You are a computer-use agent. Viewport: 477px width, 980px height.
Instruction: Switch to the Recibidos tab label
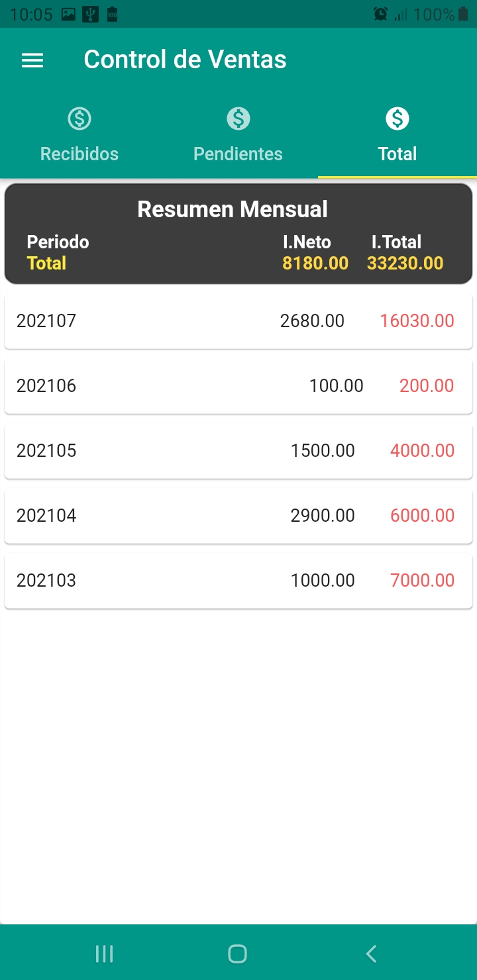click(79, 154)
